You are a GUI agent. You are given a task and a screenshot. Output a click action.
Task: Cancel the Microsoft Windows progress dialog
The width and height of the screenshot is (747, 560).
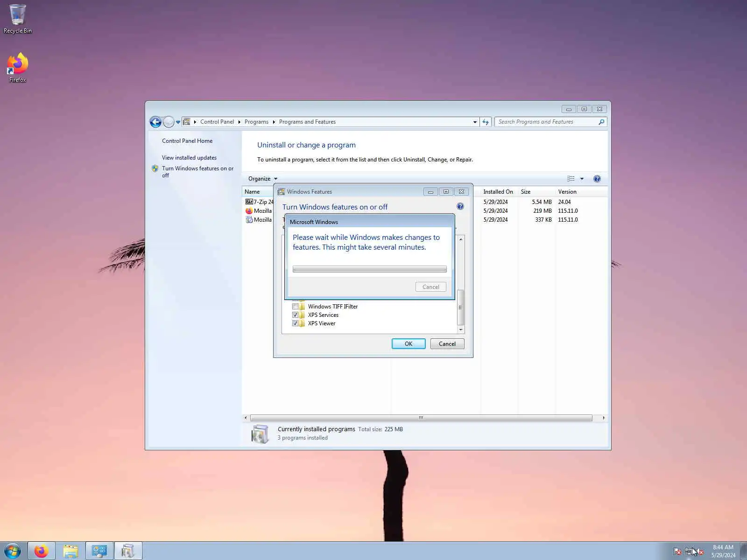[x=431, y=287]
